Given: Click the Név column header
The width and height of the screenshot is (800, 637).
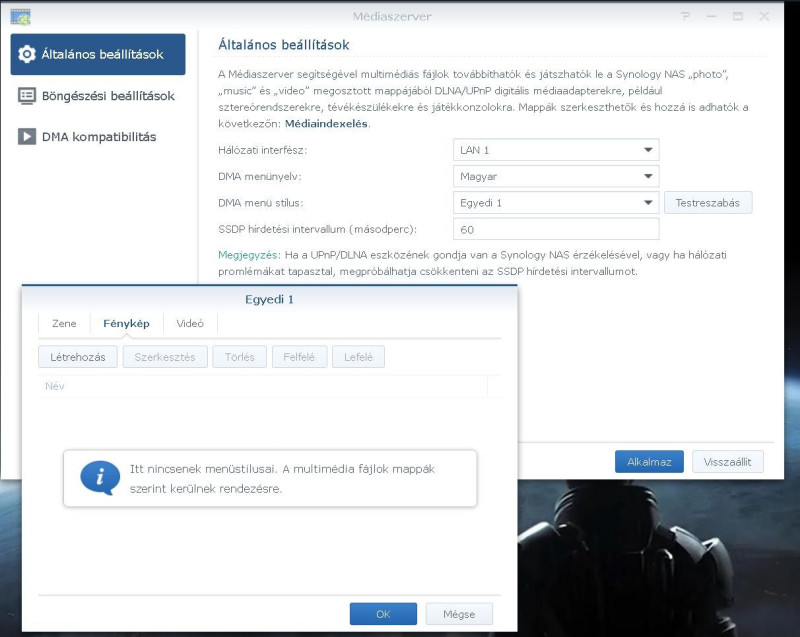Looking at the screenshot, I should click(x=263, y=386).
